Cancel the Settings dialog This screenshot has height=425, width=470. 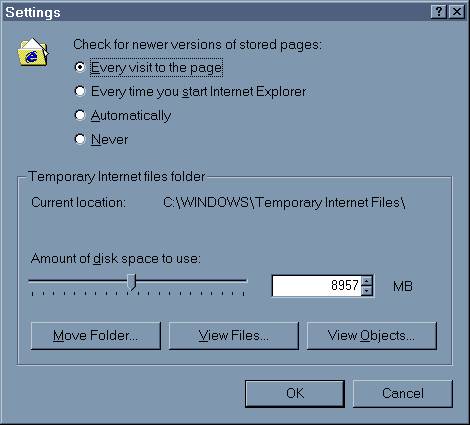[403, 394]
